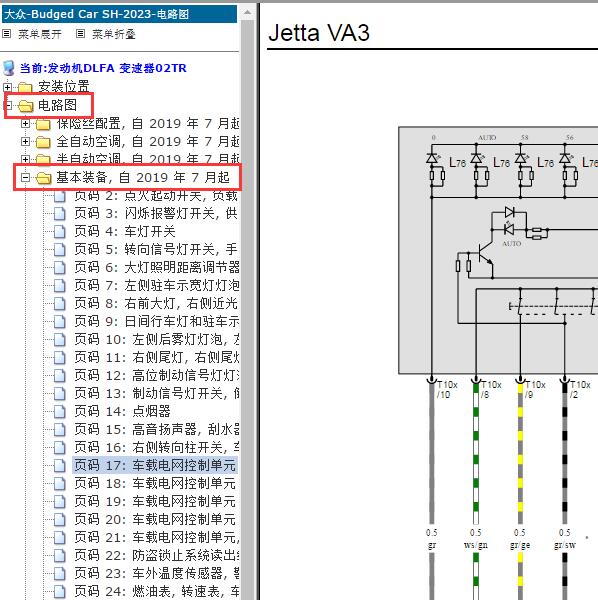Open 页码 16: 右侧转向柱开关
This screenshot has height=600, width=598.
(157, 447)
